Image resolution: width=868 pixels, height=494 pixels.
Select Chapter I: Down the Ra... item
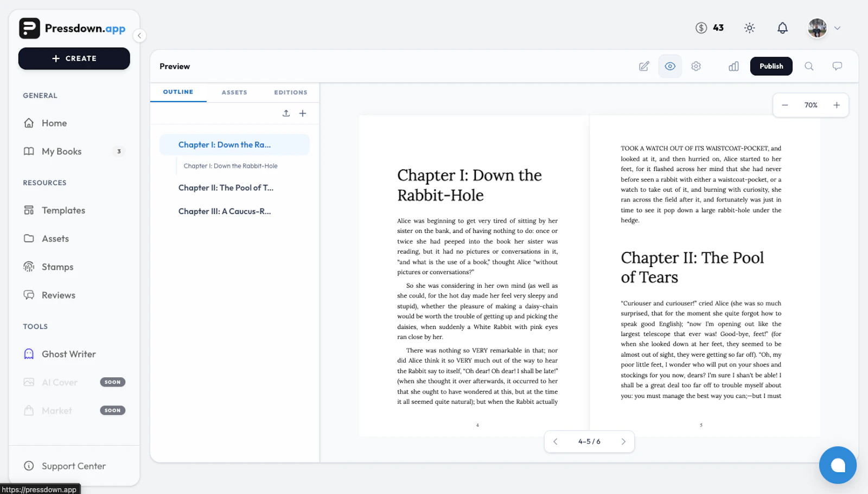click(234, 145)
